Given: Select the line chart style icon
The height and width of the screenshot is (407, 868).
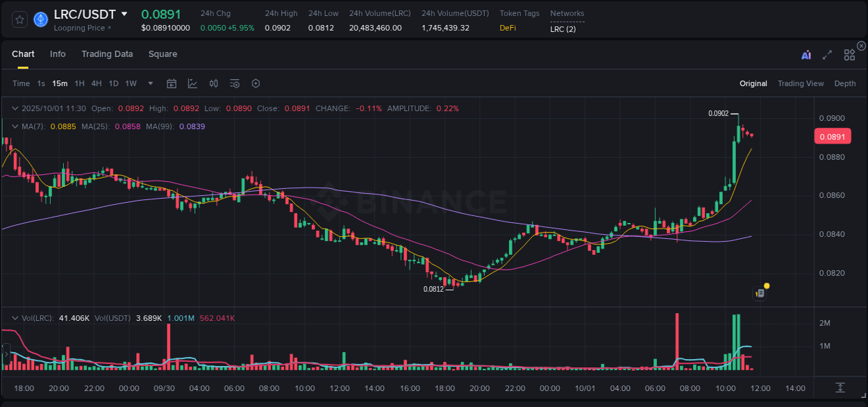Looking at the screenshot, I should click(x=192, y=83).
